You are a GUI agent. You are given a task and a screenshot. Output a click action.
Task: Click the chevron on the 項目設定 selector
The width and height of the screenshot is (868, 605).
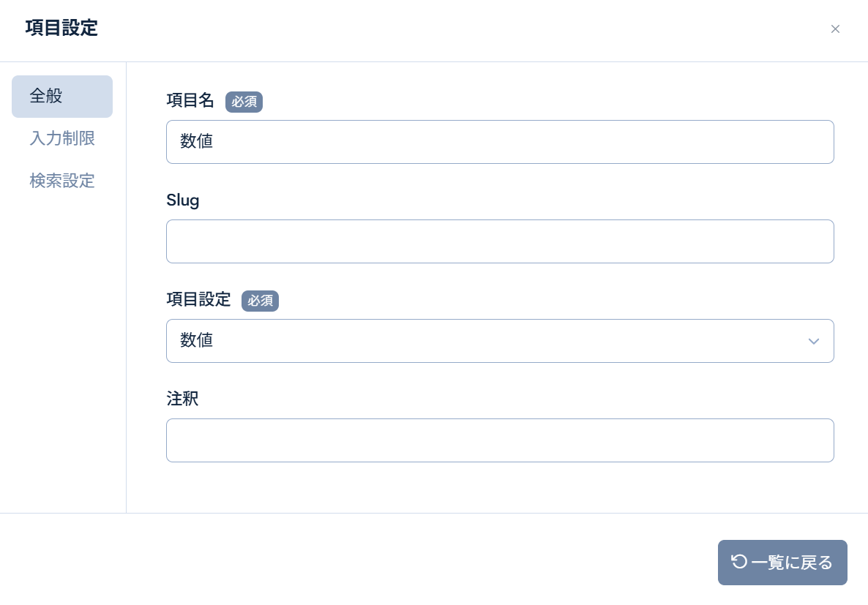coord(814,341)
